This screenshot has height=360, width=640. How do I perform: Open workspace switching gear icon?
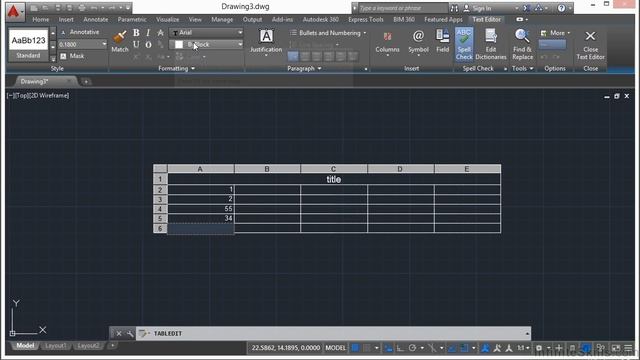tap(539, 348)
